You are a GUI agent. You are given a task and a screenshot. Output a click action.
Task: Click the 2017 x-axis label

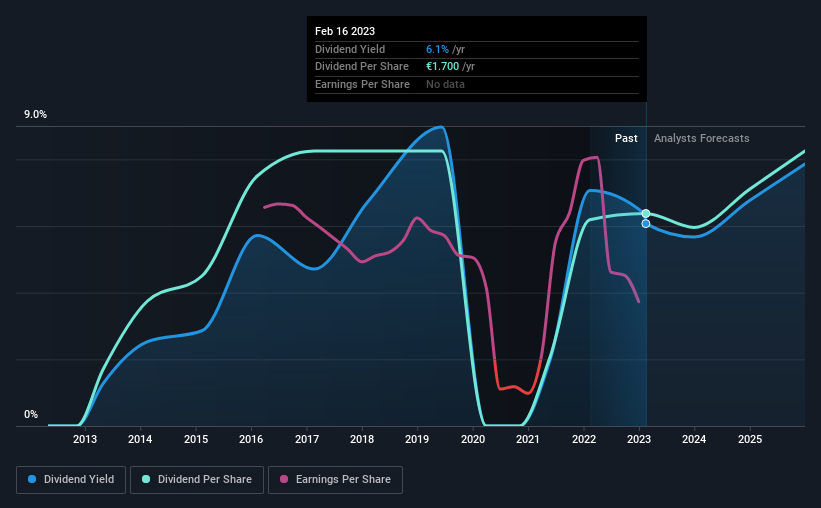coord(307,439)
